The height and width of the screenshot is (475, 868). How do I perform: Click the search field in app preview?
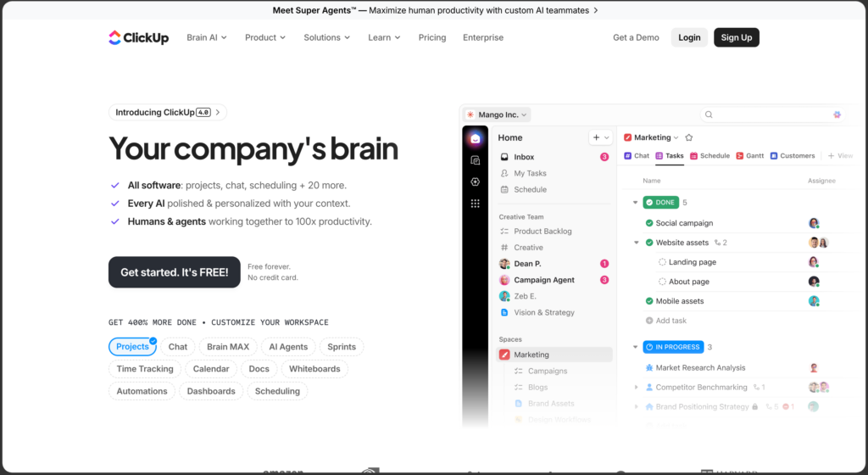point(771,115)
